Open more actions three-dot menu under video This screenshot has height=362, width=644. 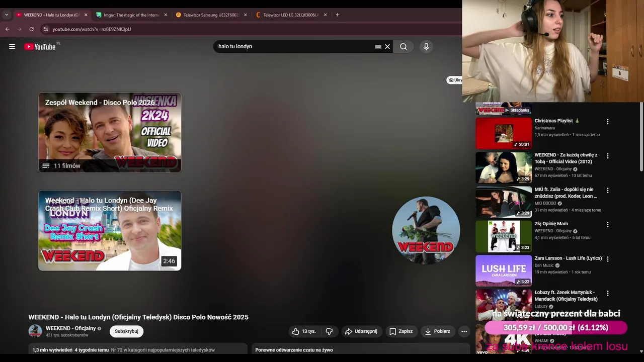pos(464,331)
